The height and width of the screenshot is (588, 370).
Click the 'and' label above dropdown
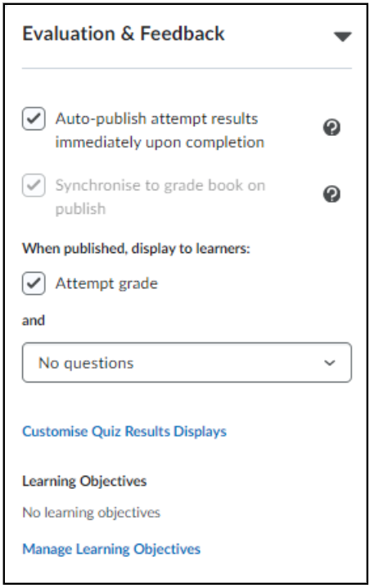coord(34,321)
